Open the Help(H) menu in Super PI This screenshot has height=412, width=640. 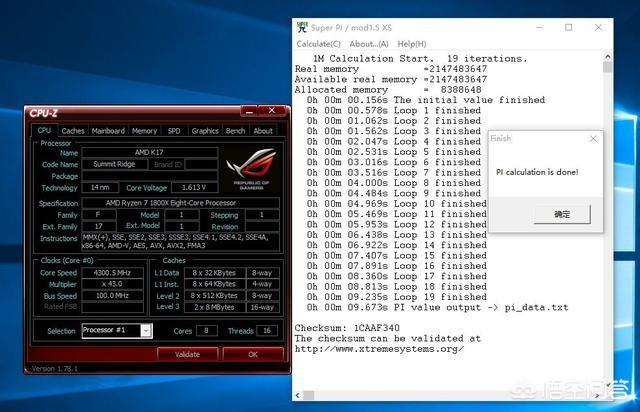[412, 44]
